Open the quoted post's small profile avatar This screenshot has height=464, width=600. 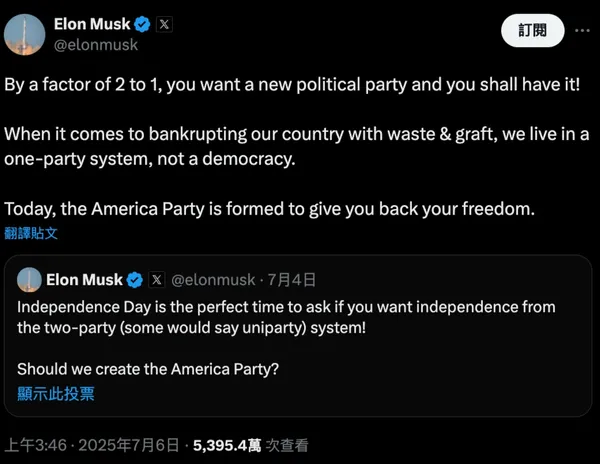point(29,279)
